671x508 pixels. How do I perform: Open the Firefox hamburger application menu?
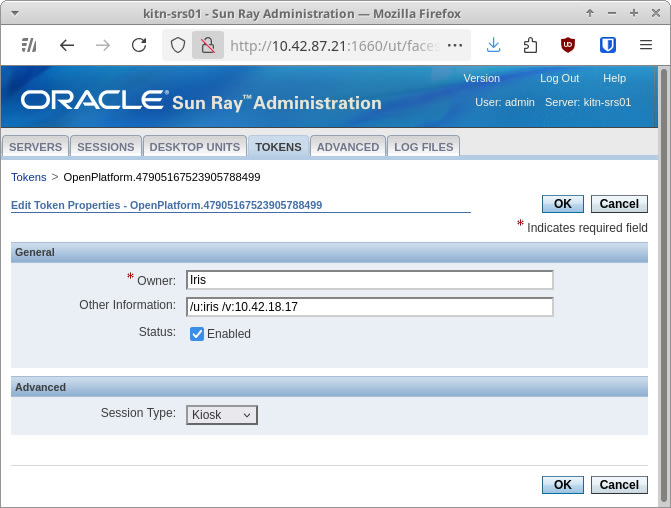[x=645, y=45]
